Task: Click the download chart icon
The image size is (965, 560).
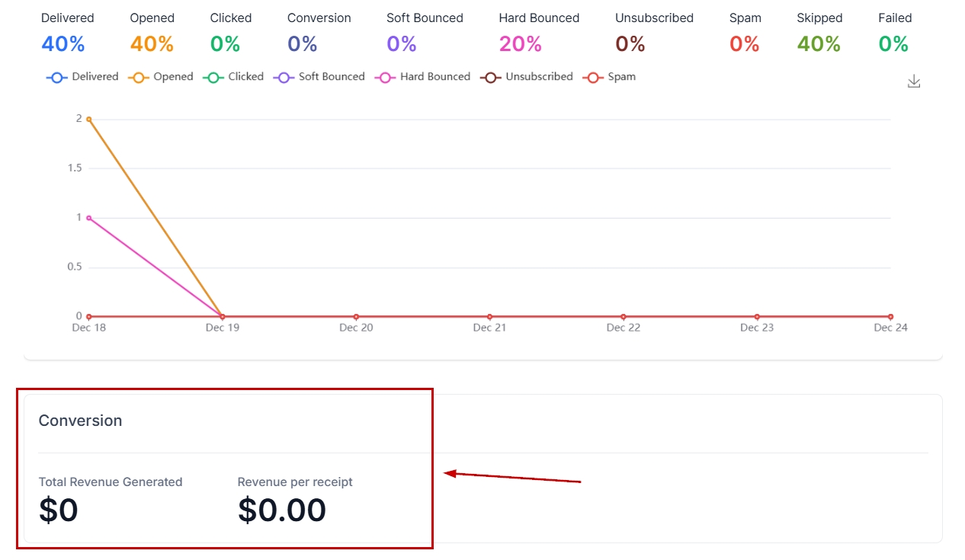Action: pos(914,82)
